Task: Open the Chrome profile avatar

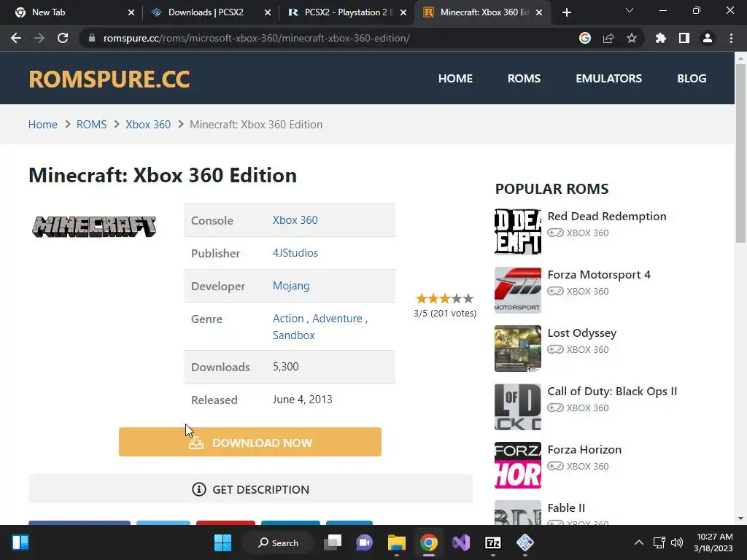Action: [708, 38]
